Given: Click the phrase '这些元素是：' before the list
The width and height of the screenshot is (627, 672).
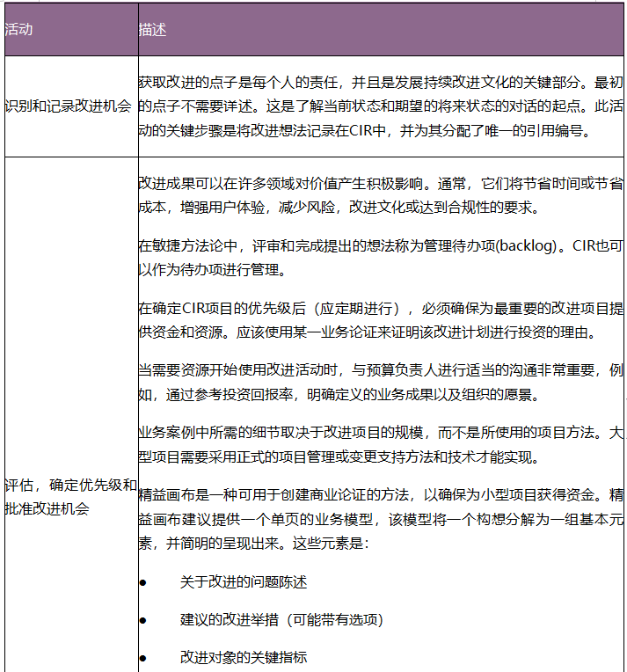Looking at the screenshot, I should click(334, 544).
